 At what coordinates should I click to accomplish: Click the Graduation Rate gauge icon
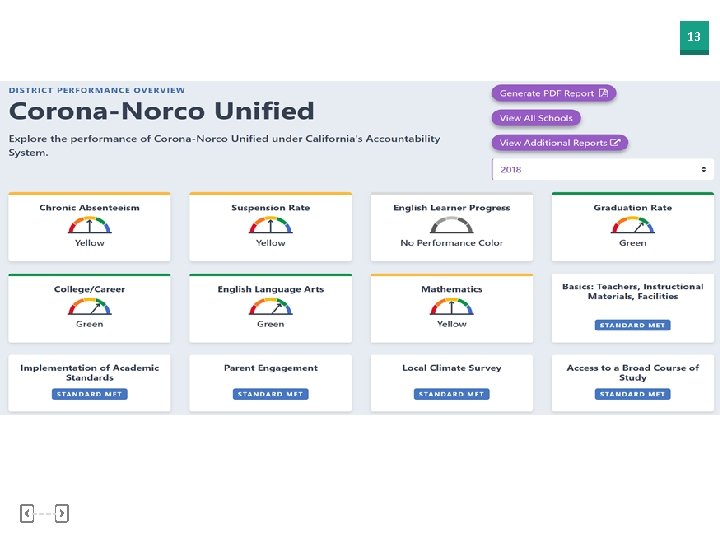[x=633, y=225]
